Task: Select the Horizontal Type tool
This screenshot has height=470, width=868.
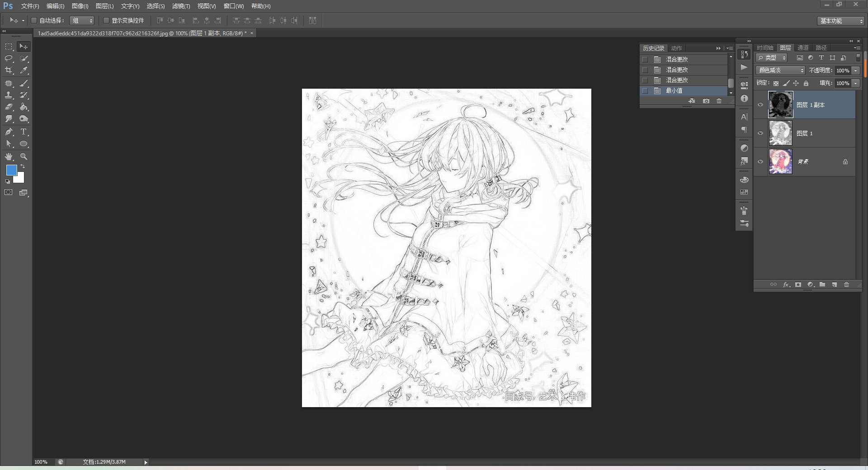Action: 24,132
